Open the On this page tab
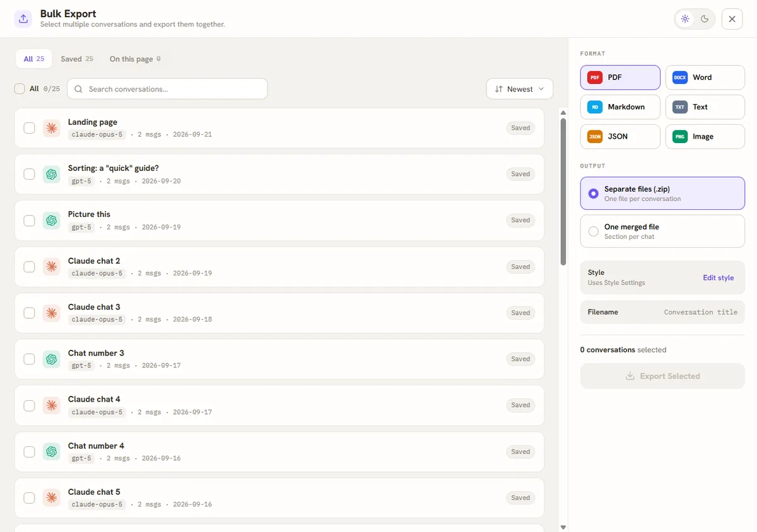 click(x=135, y=59)
